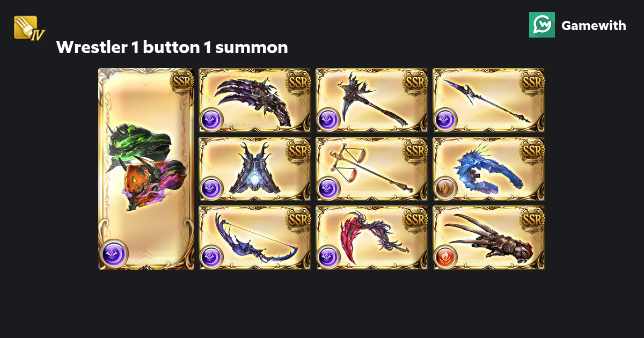Pick the dark winged harp weapon card
This screenshot has height=338, width=644.
point(255,169)
